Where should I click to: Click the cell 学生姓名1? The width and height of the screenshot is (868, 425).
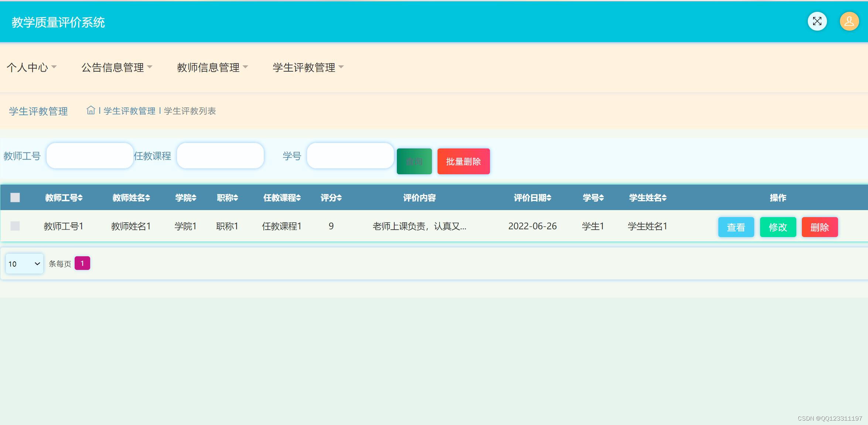coord(648,226)
